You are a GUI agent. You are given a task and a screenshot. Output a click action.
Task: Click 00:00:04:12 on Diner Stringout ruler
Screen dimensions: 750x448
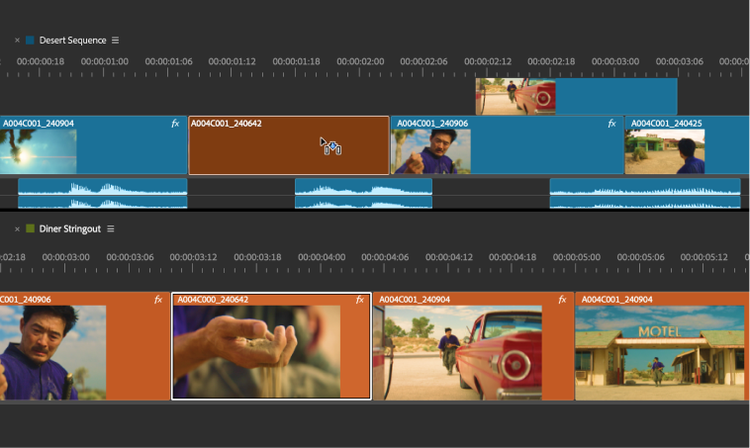point(449,257)
